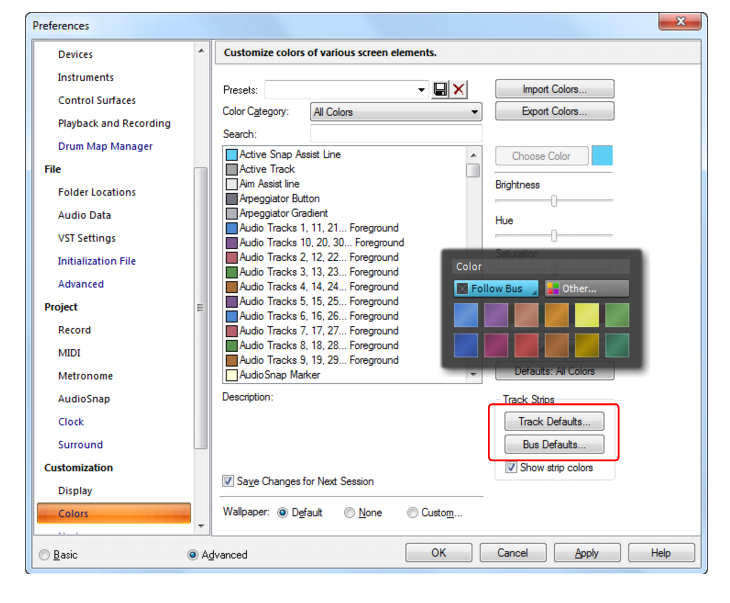
Task: Expand the Color Category dropdown
Action: tap(474, 112)
